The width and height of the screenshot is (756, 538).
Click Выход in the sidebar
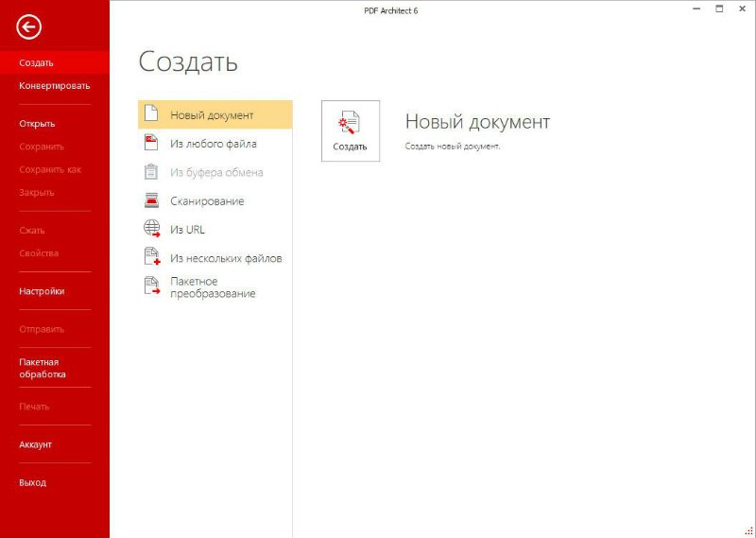33,483
